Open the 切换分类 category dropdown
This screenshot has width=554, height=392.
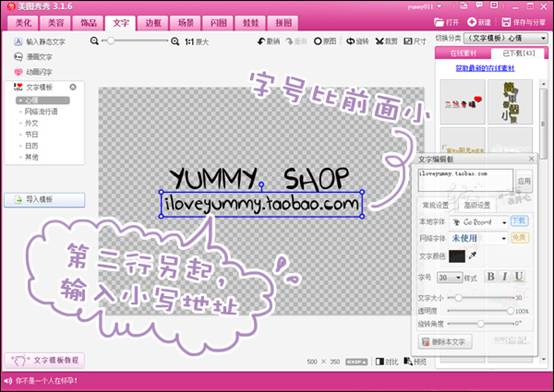506,38
